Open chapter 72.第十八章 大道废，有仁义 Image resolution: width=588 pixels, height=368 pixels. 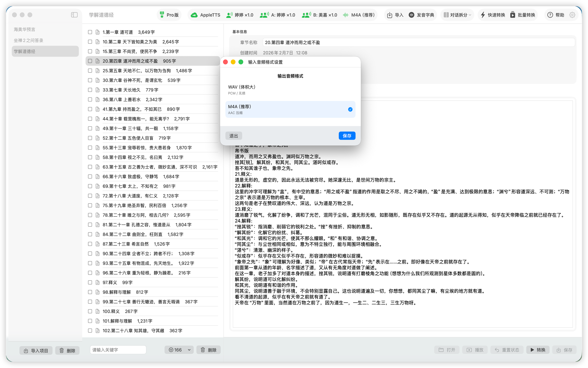click(x=153, y=196)
